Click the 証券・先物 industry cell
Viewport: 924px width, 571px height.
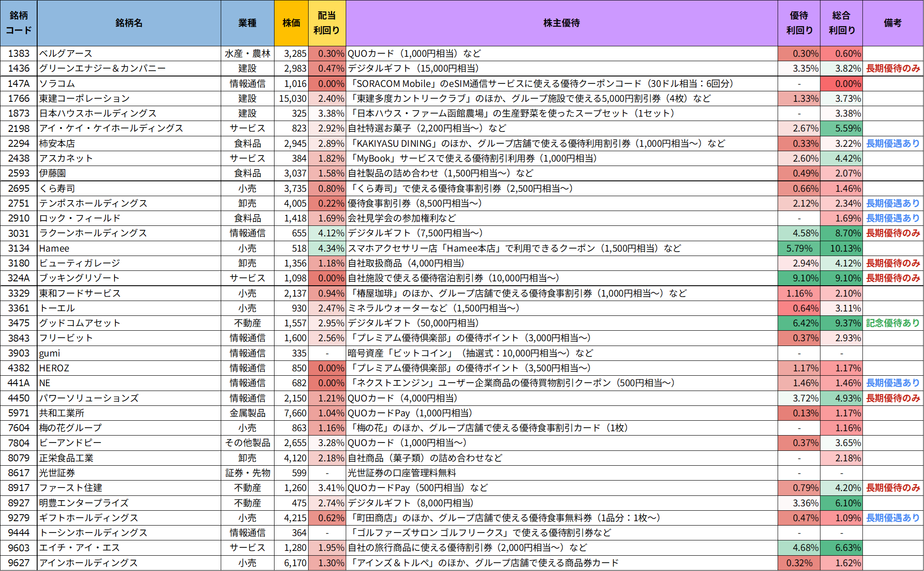(247, 473)
